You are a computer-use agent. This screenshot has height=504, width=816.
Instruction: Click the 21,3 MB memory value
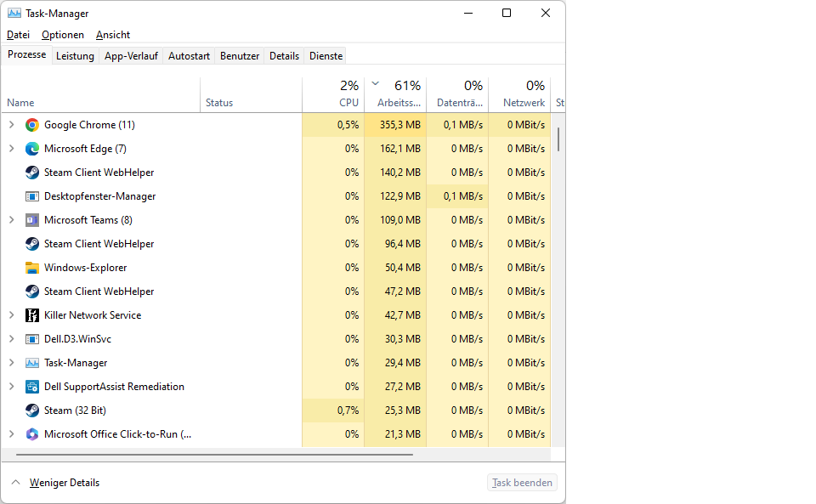click(403, 434)
